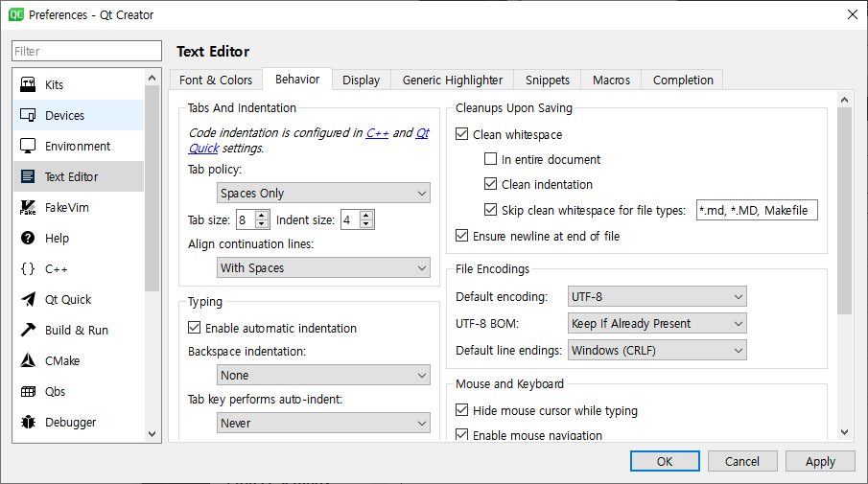Disable Enable automatic indentation checkbox
Viewport: 868px width, 484px height.
[195, 328]
